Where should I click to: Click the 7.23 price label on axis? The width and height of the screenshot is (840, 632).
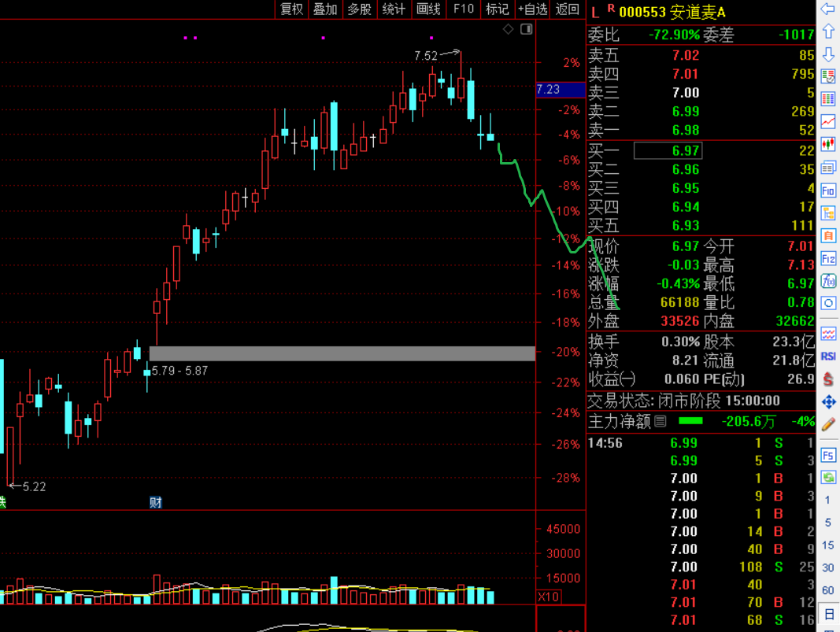[561, 90]
